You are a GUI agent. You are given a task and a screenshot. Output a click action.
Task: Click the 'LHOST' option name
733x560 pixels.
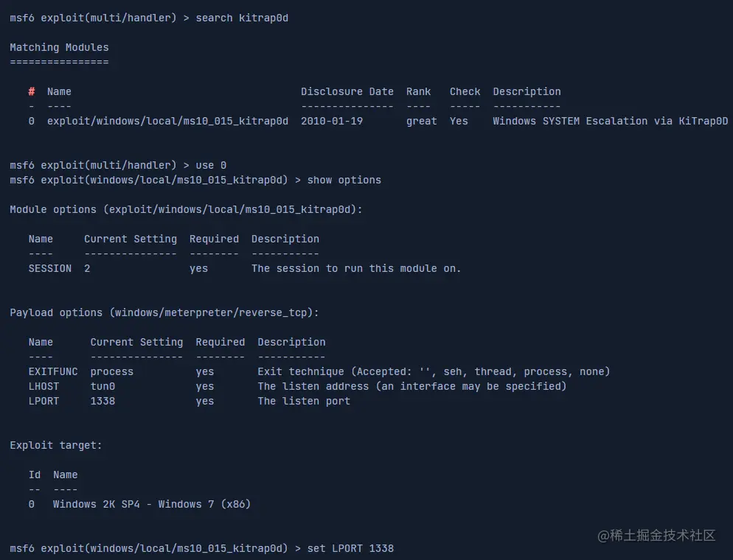[x=44, y=387]
